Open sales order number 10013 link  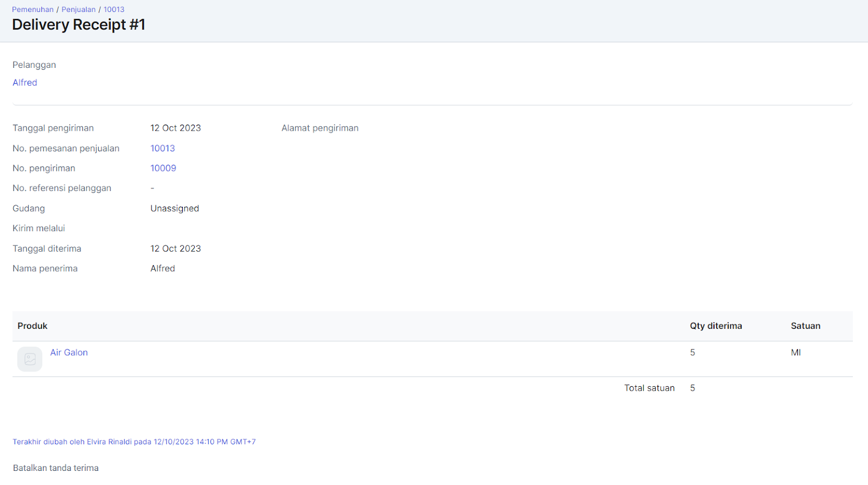(163, 148)
